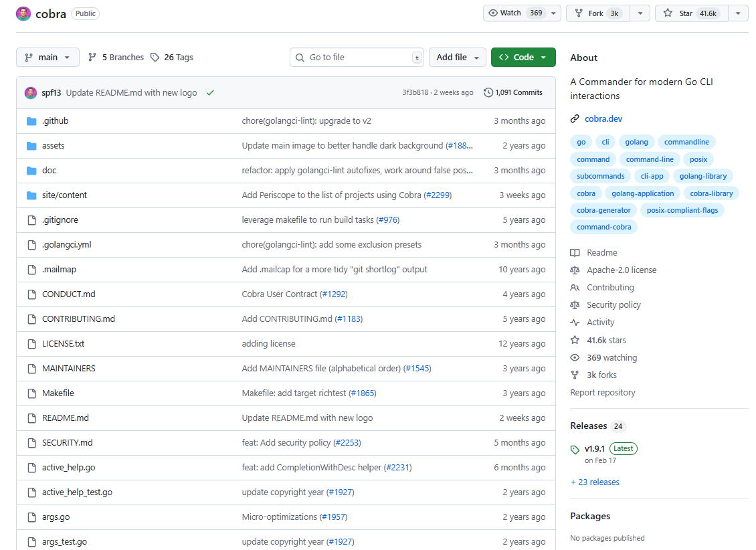
Task: Click the star icon beside 41.6k stars
Action: click(x=575, y=341)
